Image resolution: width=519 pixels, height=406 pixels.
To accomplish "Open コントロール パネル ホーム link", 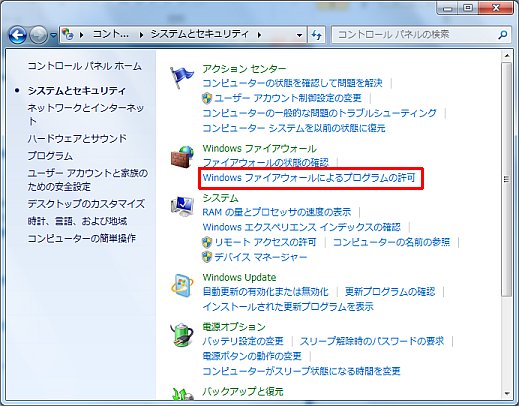I will tap(85, 66).
